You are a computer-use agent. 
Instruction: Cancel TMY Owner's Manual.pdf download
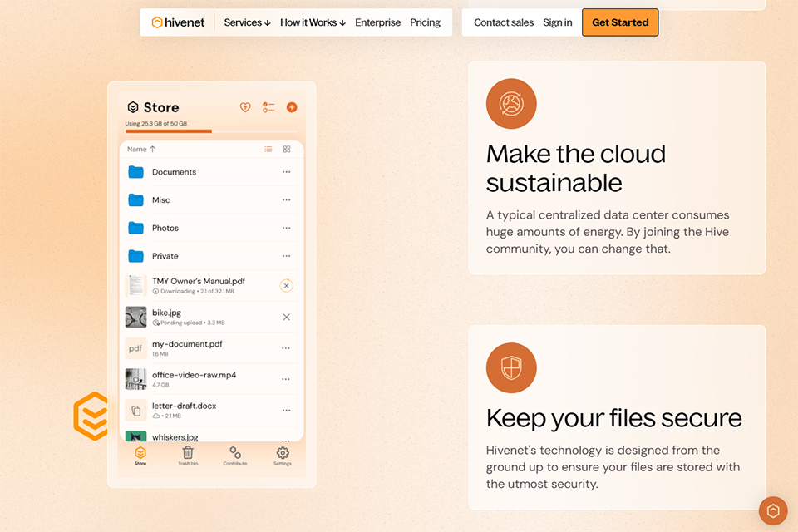[287, 286]
